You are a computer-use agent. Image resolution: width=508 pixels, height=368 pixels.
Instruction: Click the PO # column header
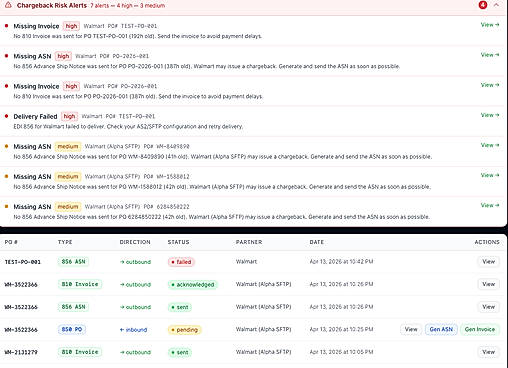pos(11,242)
